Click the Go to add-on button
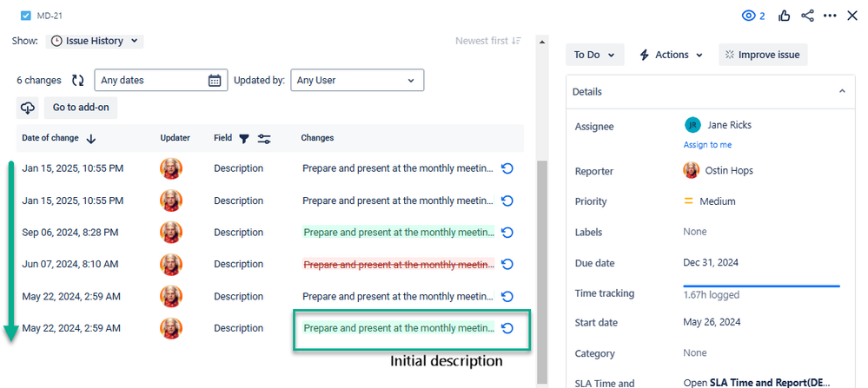868x388 pixels. (x=81, y=108)
